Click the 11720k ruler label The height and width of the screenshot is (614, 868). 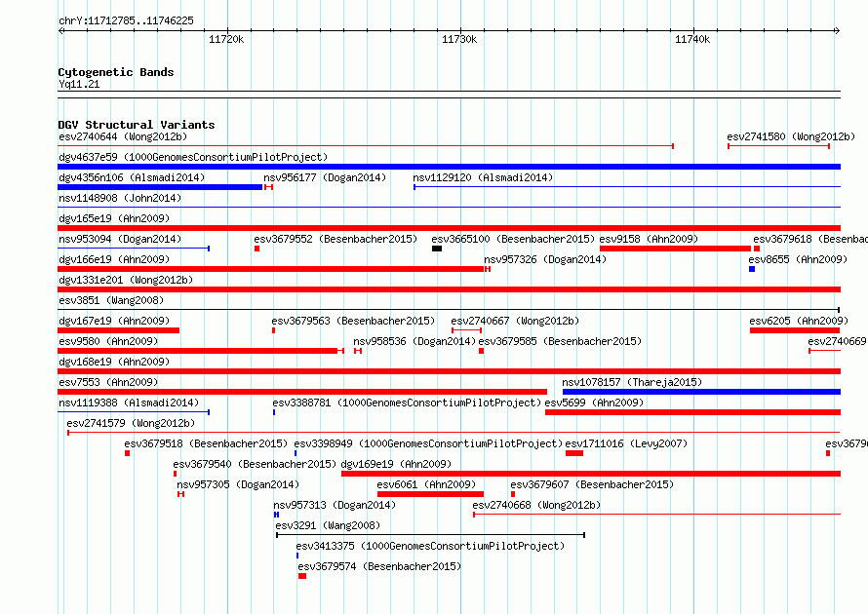click(226, 39)
